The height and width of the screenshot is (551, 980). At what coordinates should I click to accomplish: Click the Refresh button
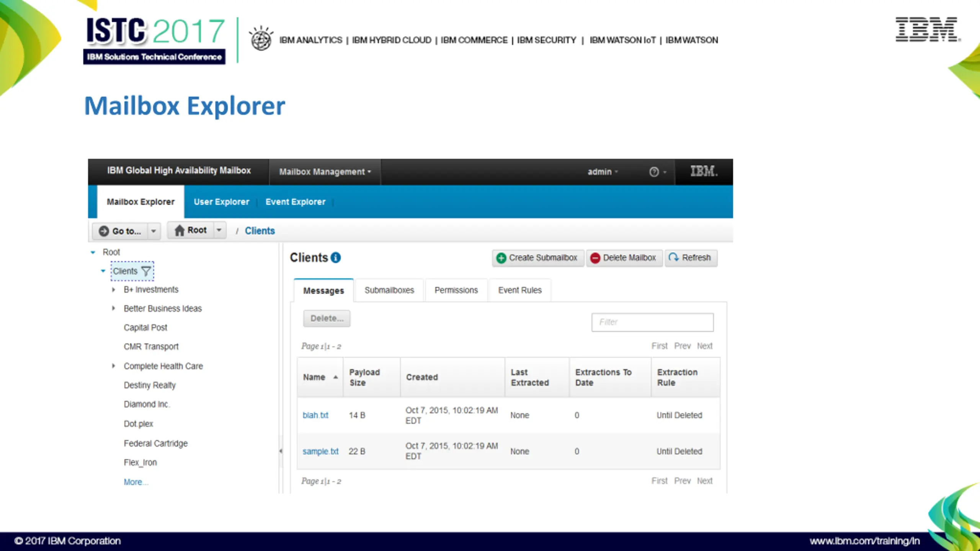click(x=691, y=258)
